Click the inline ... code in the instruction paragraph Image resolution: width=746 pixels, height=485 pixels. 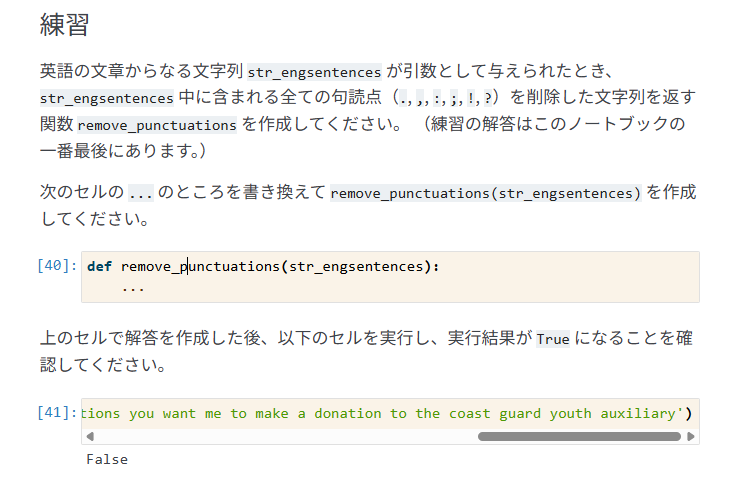tap(141, 193)
